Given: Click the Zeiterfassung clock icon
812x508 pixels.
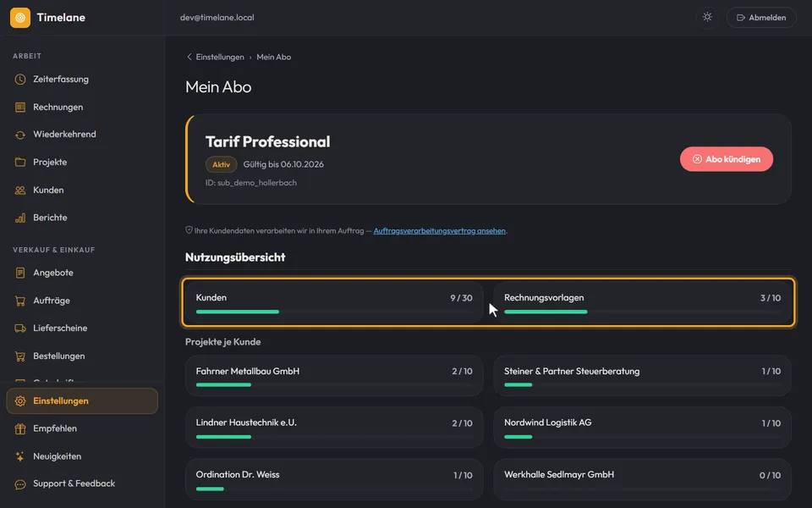Looking at the screenshot, I should click(20, 80).
